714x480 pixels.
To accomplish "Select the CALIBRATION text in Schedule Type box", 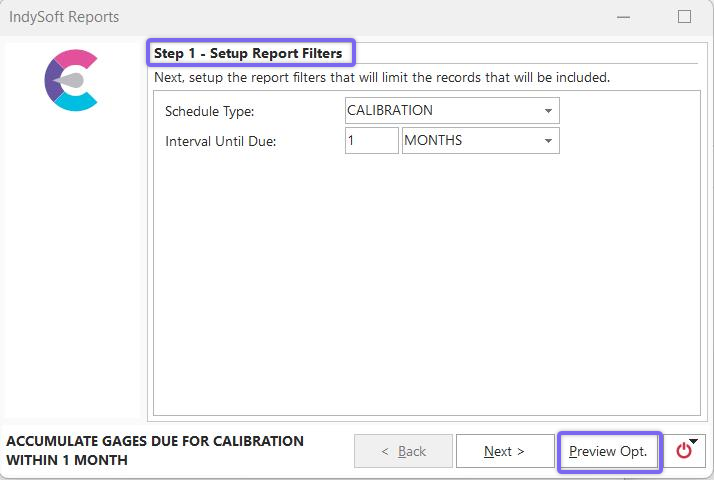I will tap(390, 111).
